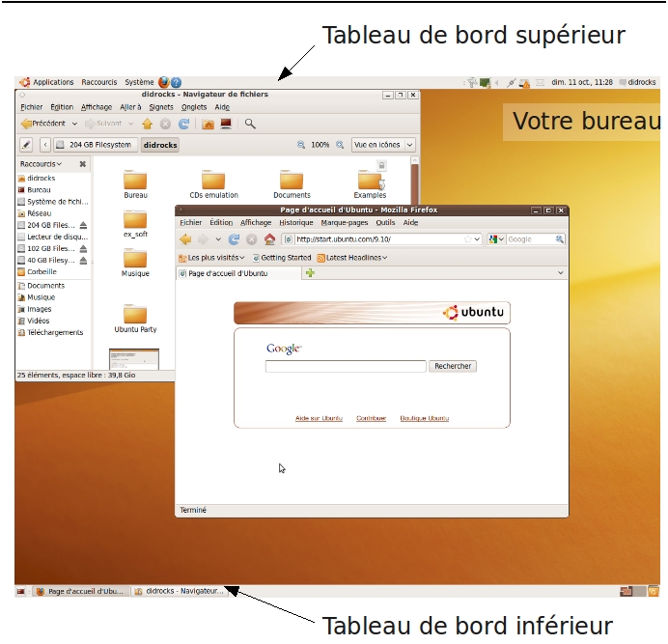Toggle the text location entry pencil button
The image size is (668, 644).
(26, 145)
